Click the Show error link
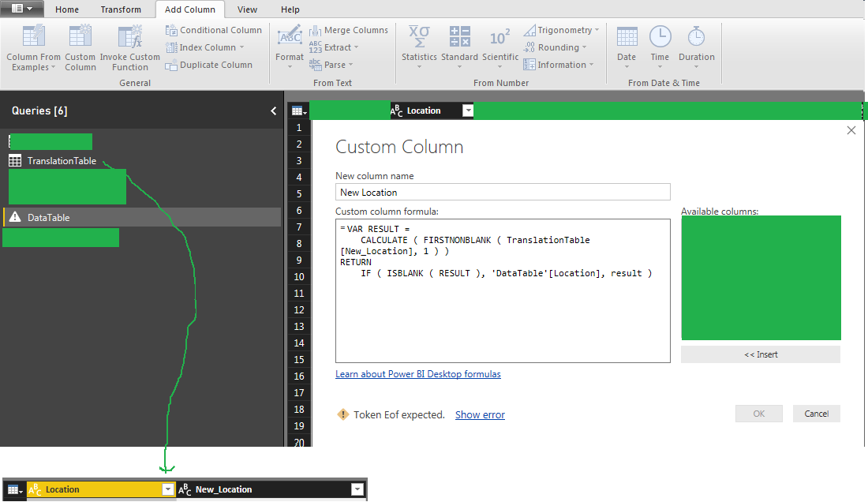 point(480,414)
